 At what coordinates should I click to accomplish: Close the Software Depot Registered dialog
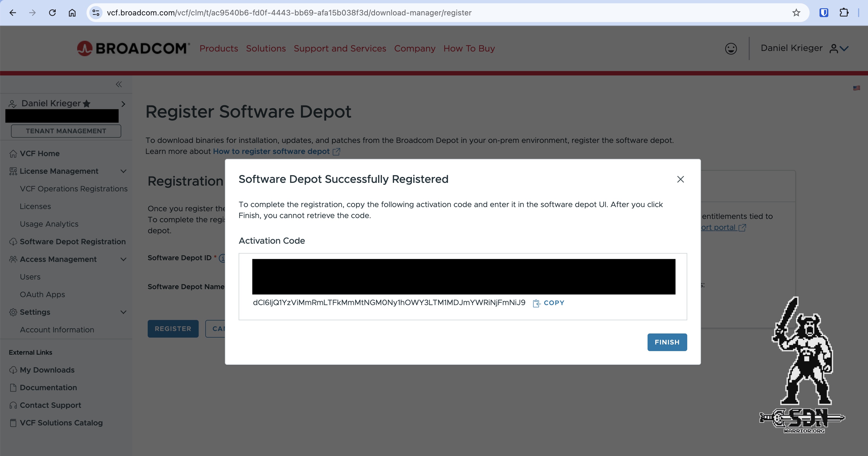tap(680, 179)
